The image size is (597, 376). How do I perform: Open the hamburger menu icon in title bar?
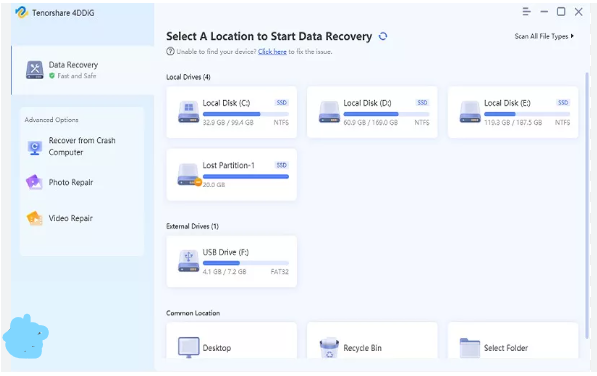click(526, 12)
